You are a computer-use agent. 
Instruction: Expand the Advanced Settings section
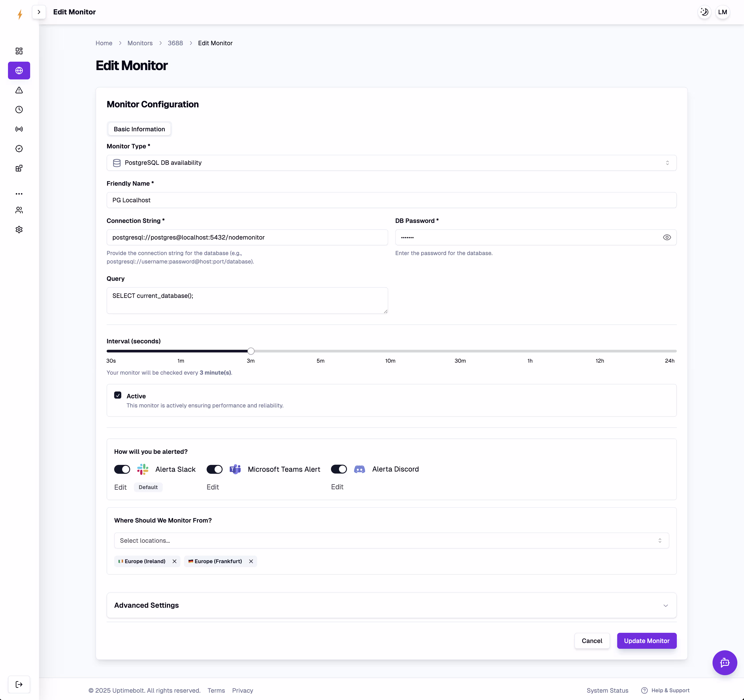coord(391,605)
